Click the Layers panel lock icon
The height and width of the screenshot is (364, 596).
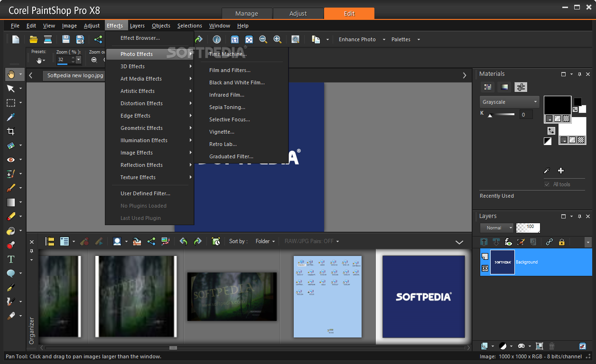pyautogui.click(x=562, y=242)
